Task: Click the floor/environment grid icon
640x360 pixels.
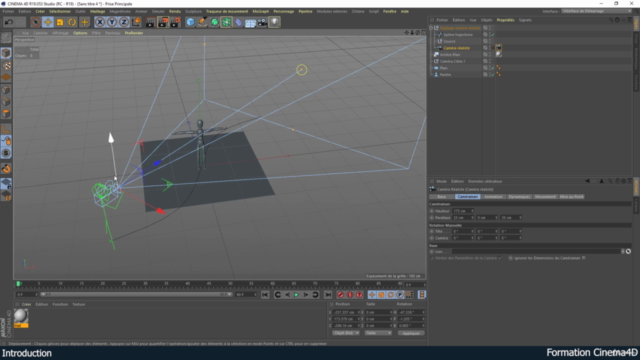Action: [250, 22]
